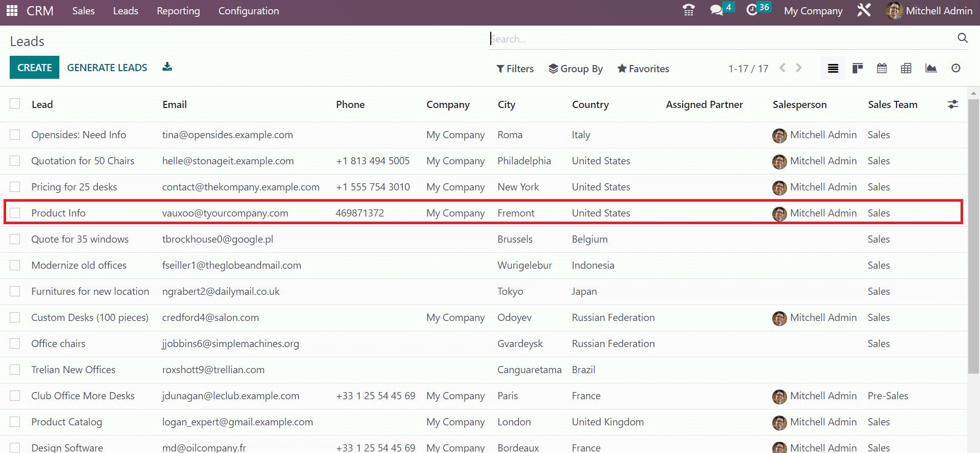Check the Quote for 35 windows checkbox
The height and width of the screenshot is (453, 980).
[x=15, y=239]
